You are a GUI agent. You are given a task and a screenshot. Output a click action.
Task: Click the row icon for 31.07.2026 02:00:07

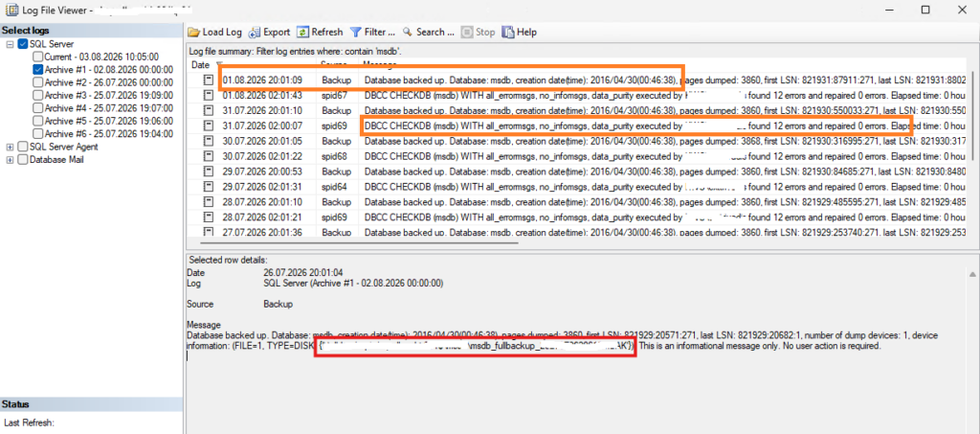point(208,126)
